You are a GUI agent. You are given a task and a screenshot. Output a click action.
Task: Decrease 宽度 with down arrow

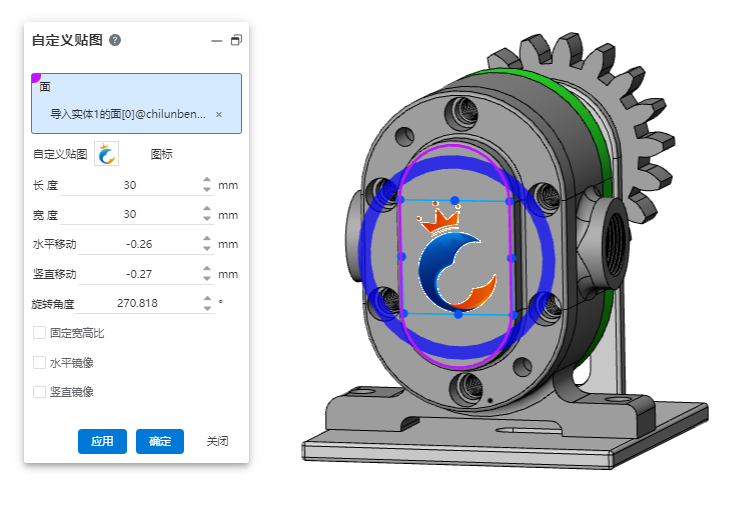[207, 218]
